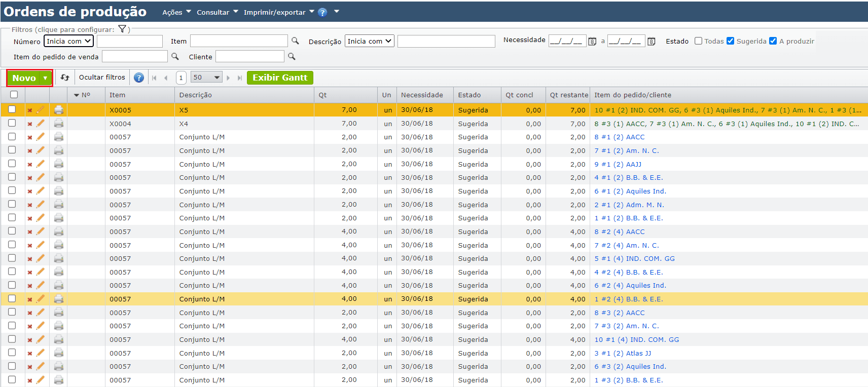Click the refresh icon beside Novo button
Screen dimensions: 868x387
pyautogui.click(x=65, y=78)
